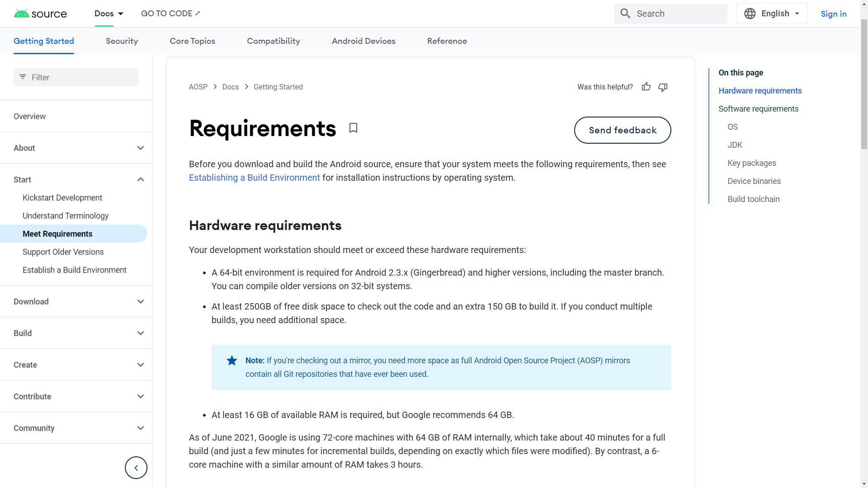Click the filter icon in sidebar
The width and height of the screenshot is (868, 488).
23,77
